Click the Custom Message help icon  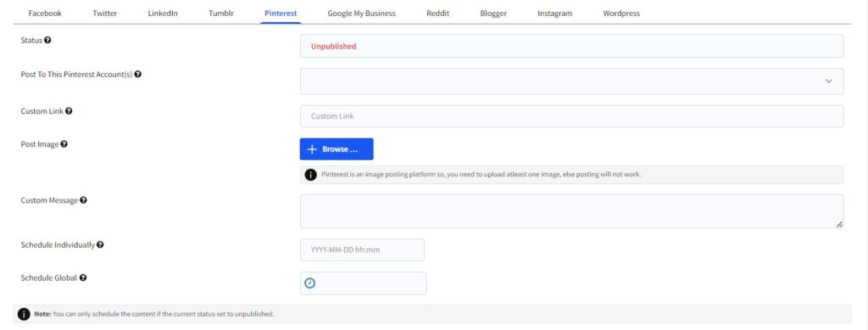click(83, 200)
